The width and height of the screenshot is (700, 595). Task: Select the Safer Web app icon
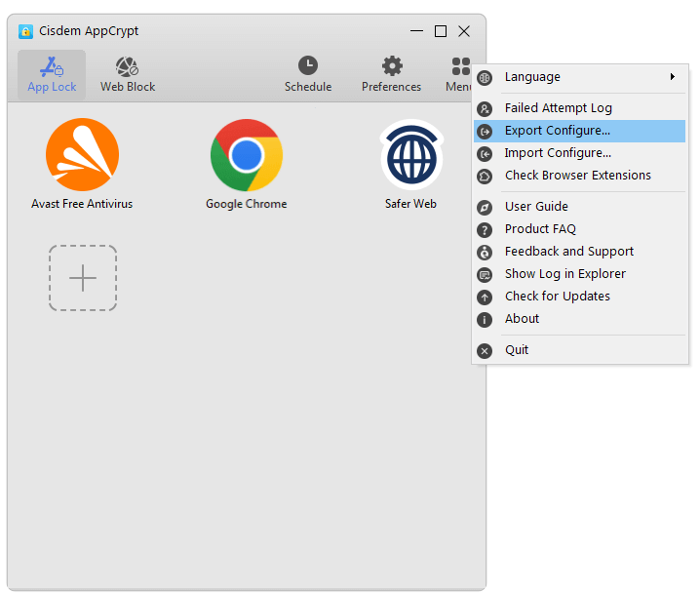(411, 155)
